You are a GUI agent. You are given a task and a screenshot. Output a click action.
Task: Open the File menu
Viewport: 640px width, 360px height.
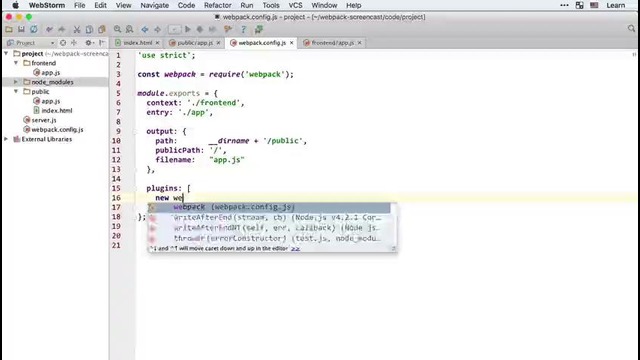(x=80, y=5)
